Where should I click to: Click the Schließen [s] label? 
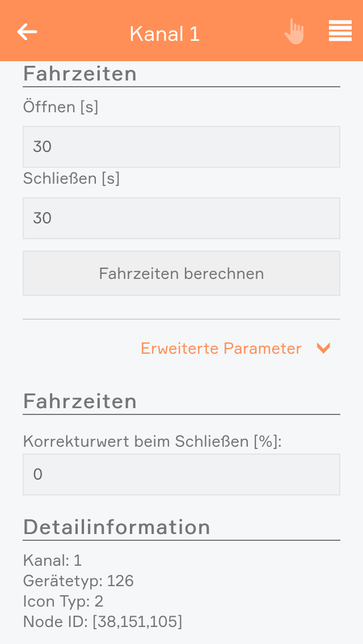click(71, 179)
